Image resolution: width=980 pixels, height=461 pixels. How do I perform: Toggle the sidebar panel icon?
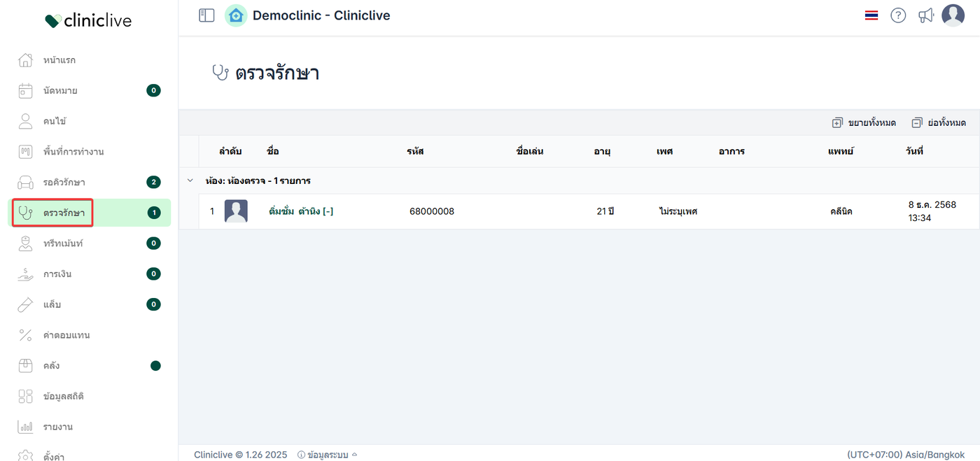coord(206,15)
